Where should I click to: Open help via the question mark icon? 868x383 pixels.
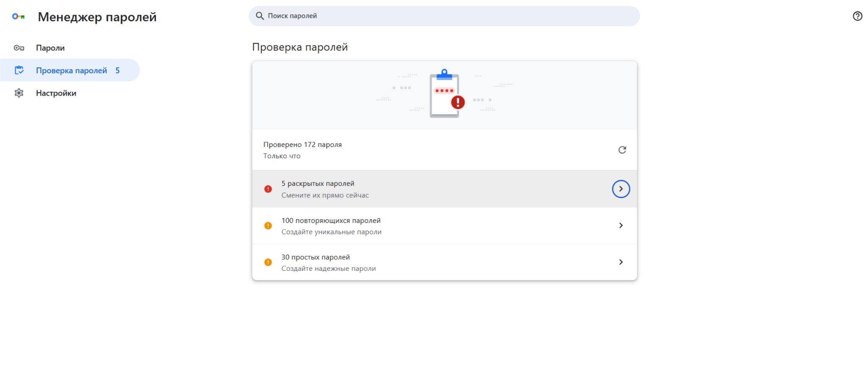pyautogui.click(x=857, y=16)
